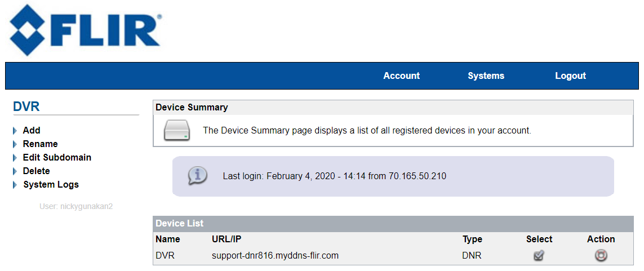The width and height of the screenshot is (644, 271).
Task: Open the Add device link
Action: pos(32,131)
